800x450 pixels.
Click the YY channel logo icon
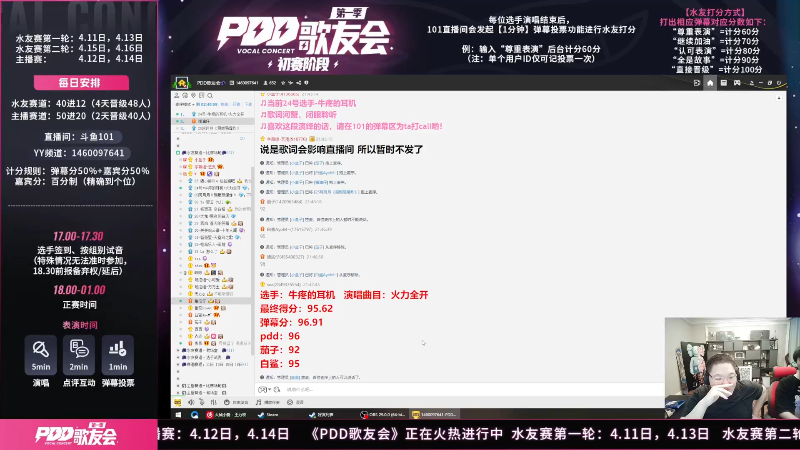click(182, 83)
